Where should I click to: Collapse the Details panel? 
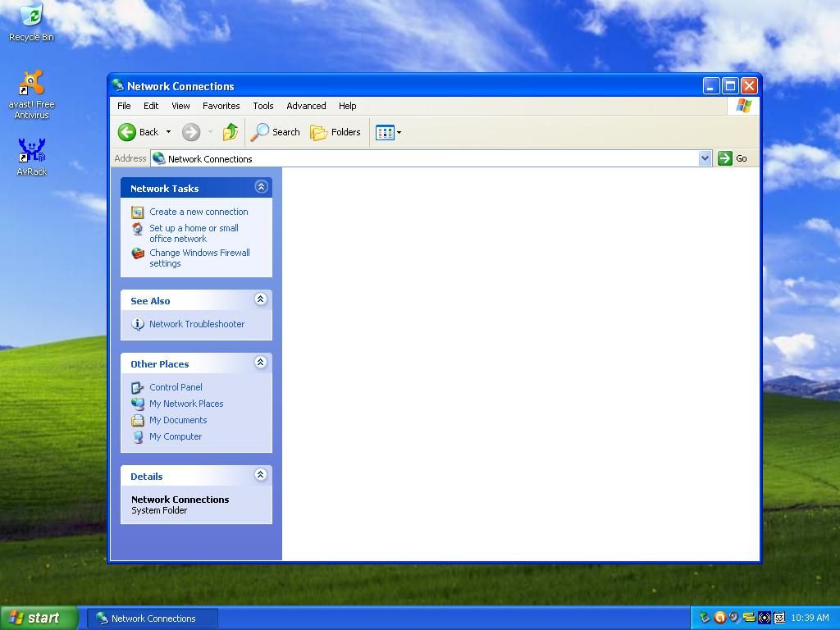click(x=260, y=475)
